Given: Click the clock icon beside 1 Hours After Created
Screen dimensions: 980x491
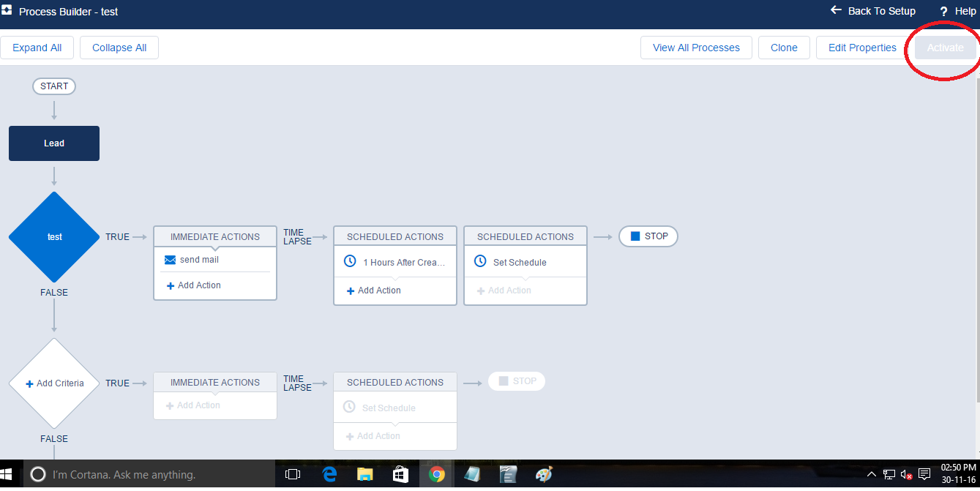Looking at the screenshot, I should 350,261.
